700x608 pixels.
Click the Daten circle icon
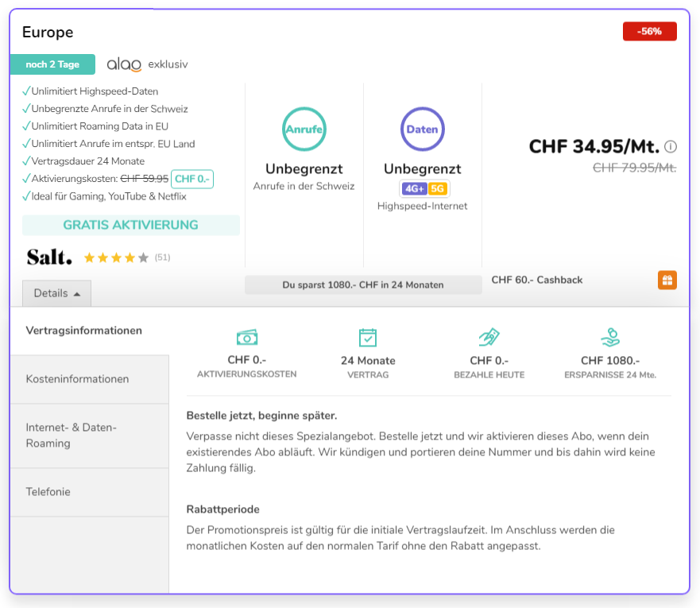423,129
